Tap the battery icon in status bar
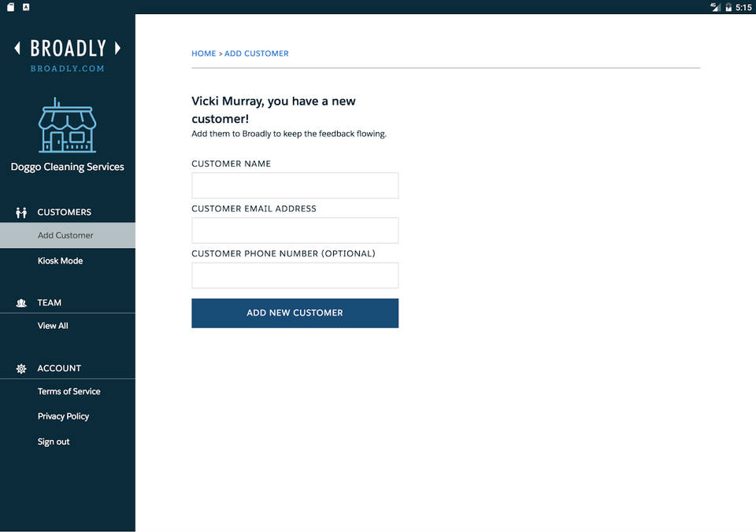 point(728,7)
